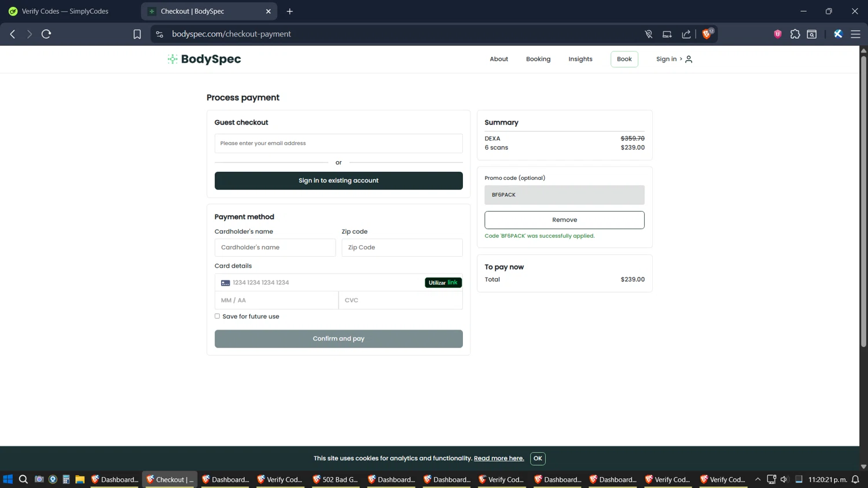Focus the CVC field

400,300
